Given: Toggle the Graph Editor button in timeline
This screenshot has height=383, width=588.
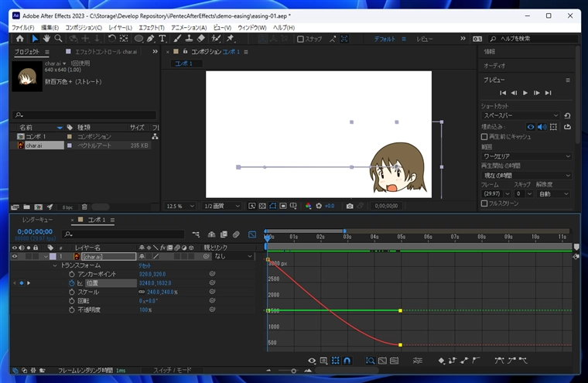Looking at the screenshot, I should 252,234.
